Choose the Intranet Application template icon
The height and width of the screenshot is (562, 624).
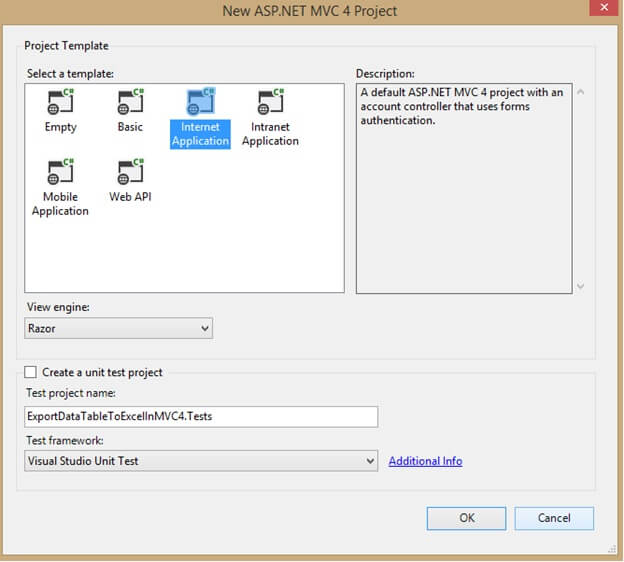click(271, 101)
